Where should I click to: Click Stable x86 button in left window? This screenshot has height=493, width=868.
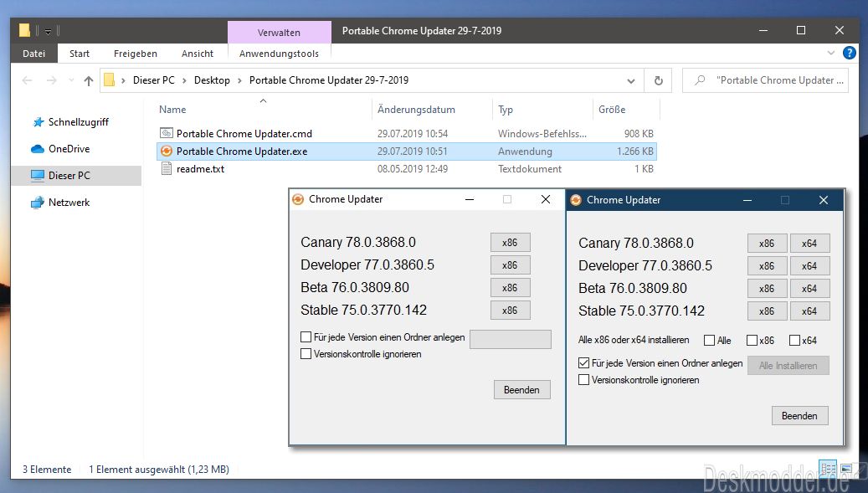pyautogui.click(x=510, y=311)
